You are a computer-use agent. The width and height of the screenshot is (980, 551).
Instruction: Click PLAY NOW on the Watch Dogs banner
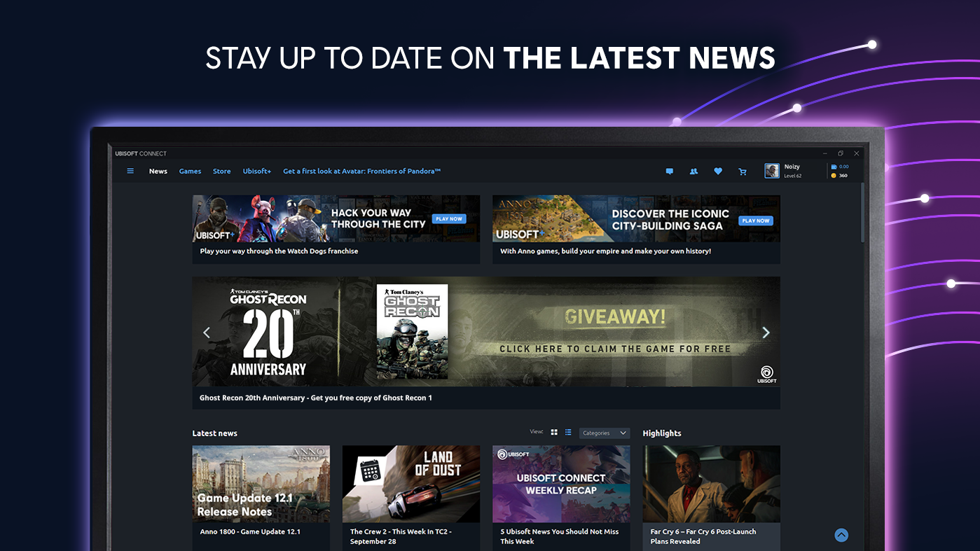pos(448,218)
